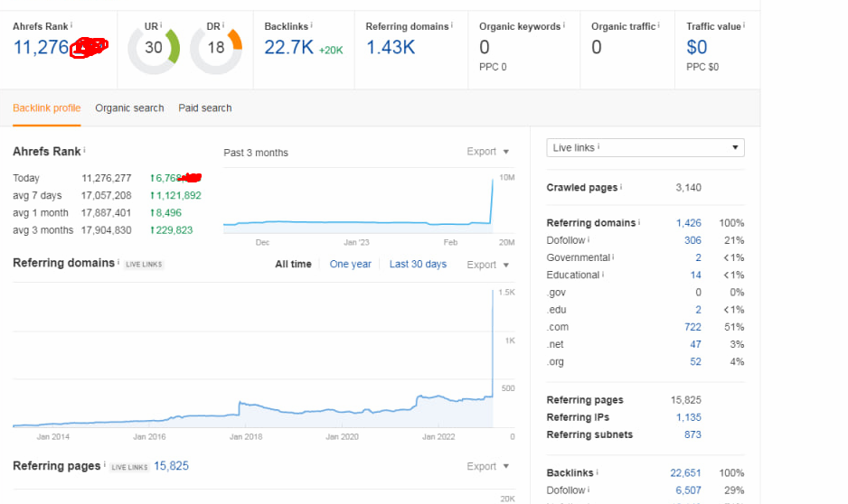848x504 pixels.
Task: Click the info icon beside UR
Action: 161,25
